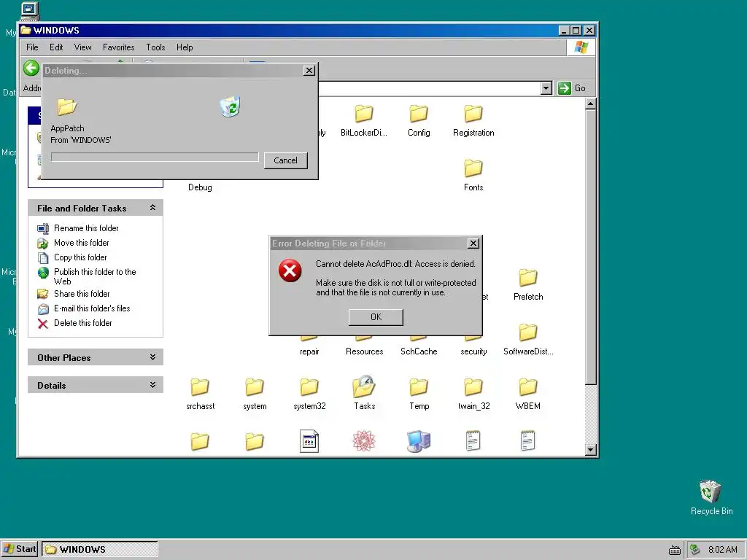This screenshot has width=747, height=560.
Task: Click the deletion progress bar
Action: tap(155, 157)
